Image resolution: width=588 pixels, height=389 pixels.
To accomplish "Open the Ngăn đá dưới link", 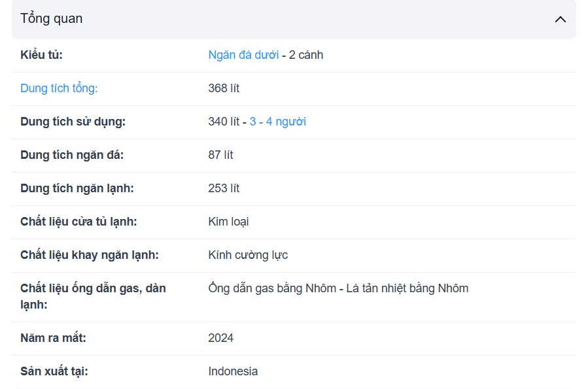I will [243, 55].
